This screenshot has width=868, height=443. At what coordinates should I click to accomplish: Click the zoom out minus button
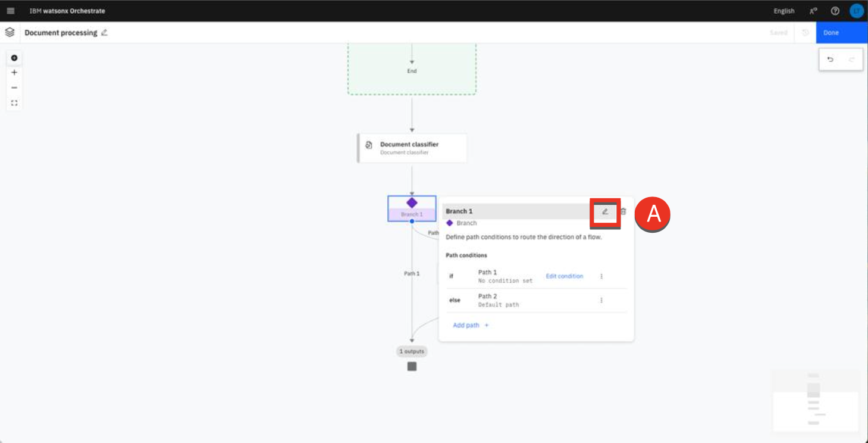14,88
